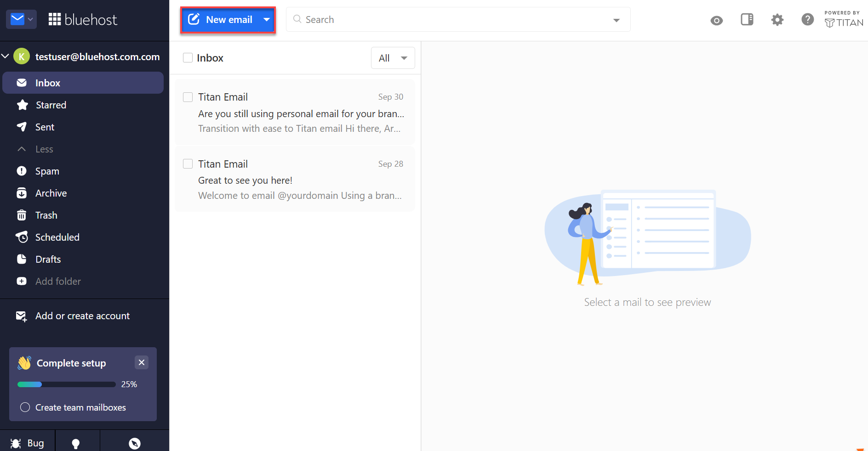Tick the select-all Inbox checkbox
868x451 pixels.
(188, 58)
